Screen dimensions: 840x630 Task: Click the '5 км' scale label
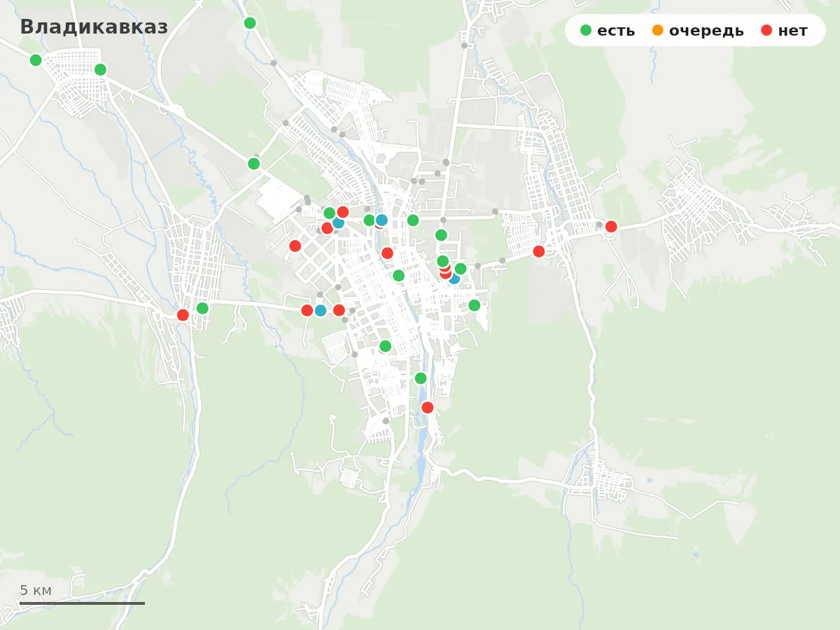tap(36, 590)
